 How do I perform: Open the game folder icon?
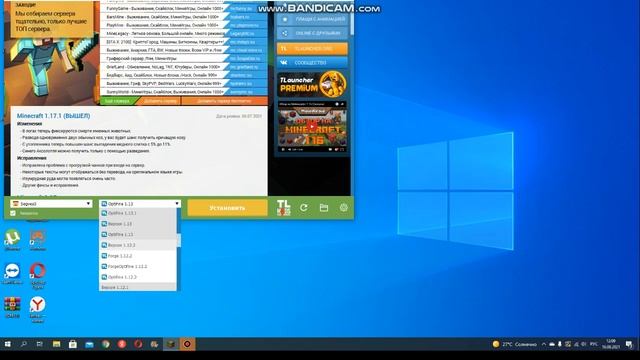(324, 208)
